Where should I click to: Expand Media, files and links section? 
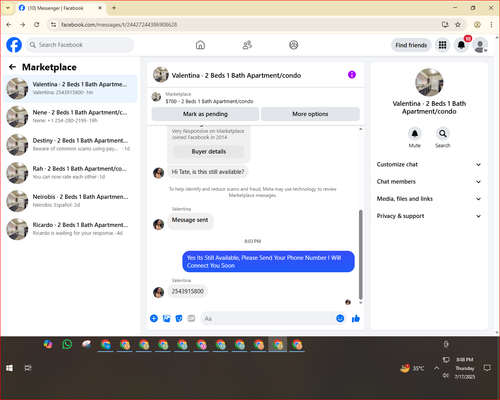pyautogui.click(x=429, y=199)
